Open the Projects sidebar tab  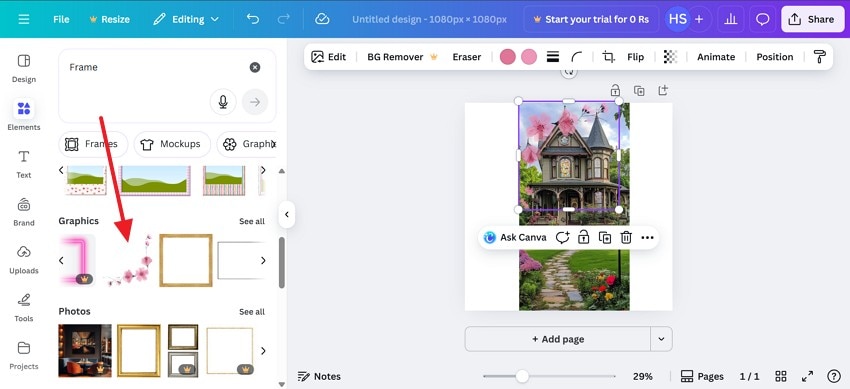pyautogui.click(x=24, y=355)
